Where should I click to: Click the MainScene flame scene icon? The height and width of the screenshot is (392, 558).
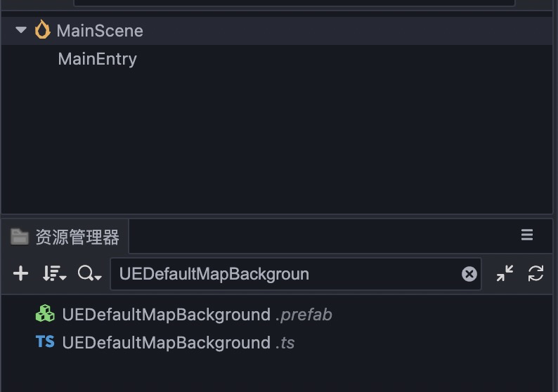point(42,30)
